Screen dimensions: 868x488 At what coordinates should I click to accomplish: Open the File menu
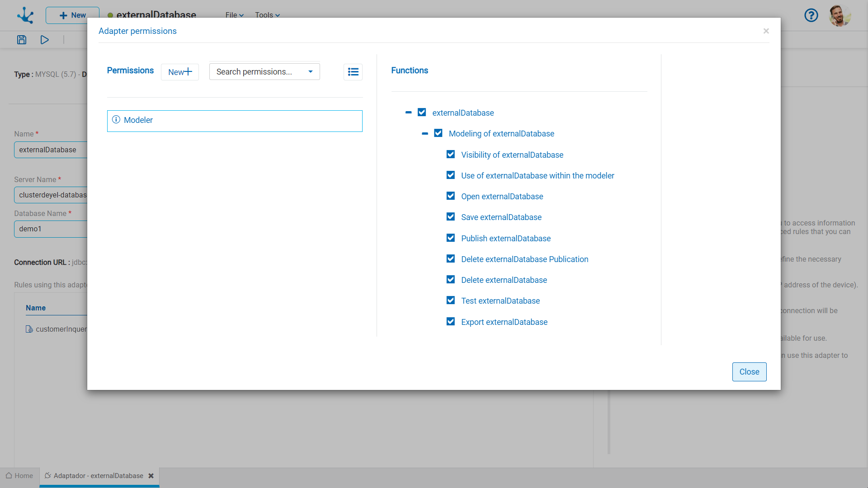tap(234, 15)
